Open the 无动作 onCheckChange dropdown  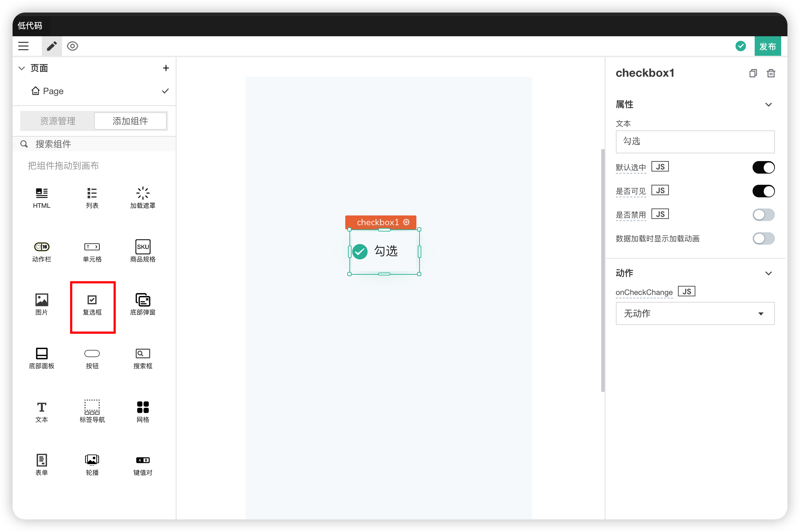coord(695,313)
